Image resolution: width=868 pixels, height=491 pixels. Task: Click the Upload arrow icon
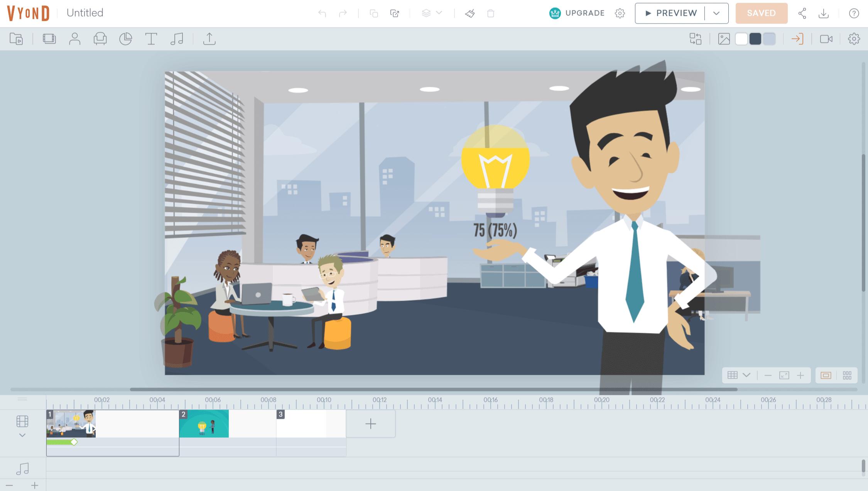tap(209, 39)
